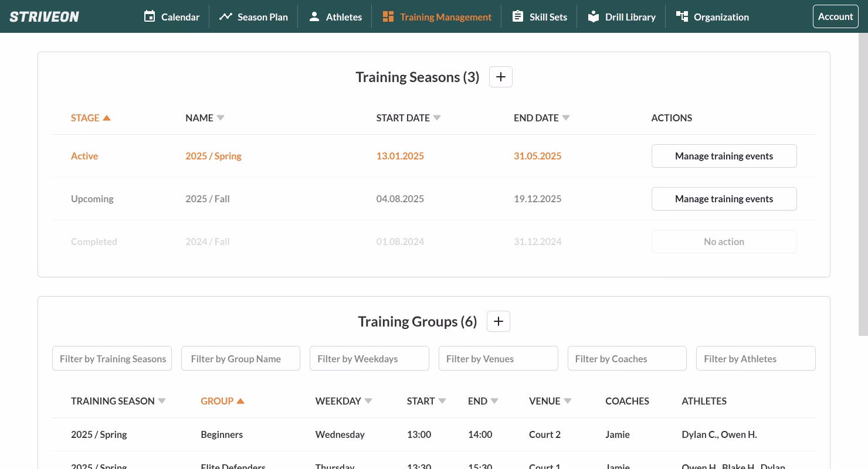Click the page vertical scrollbar
This screenshot has width=868, height=469.
click(863, 184)
